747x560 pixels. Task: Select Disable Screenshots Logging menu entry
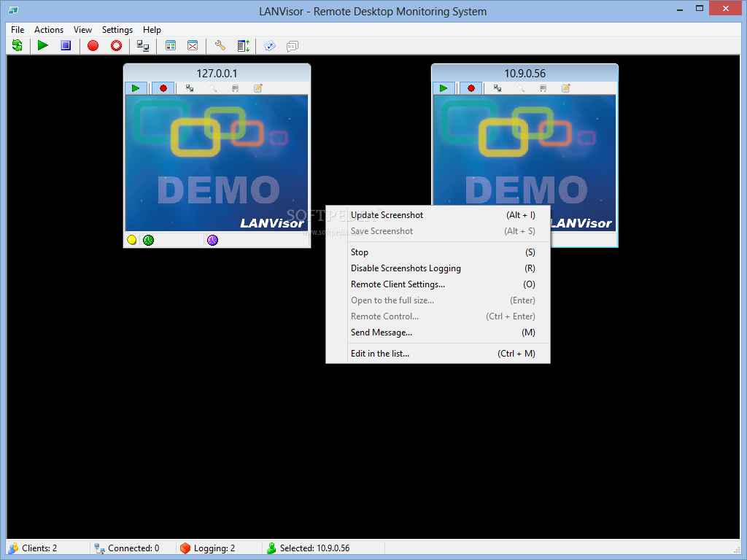[x=438, y=268]
